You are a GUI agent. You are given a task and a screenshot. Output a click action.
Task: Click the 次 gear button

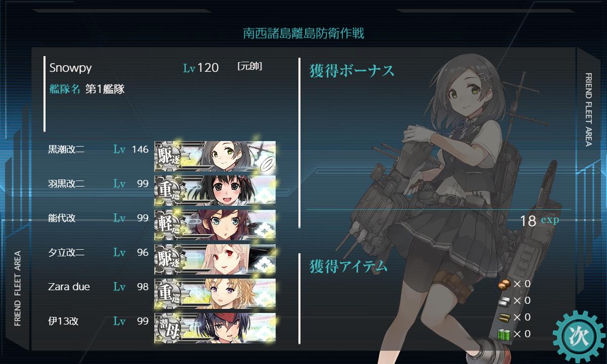(578, 336)
